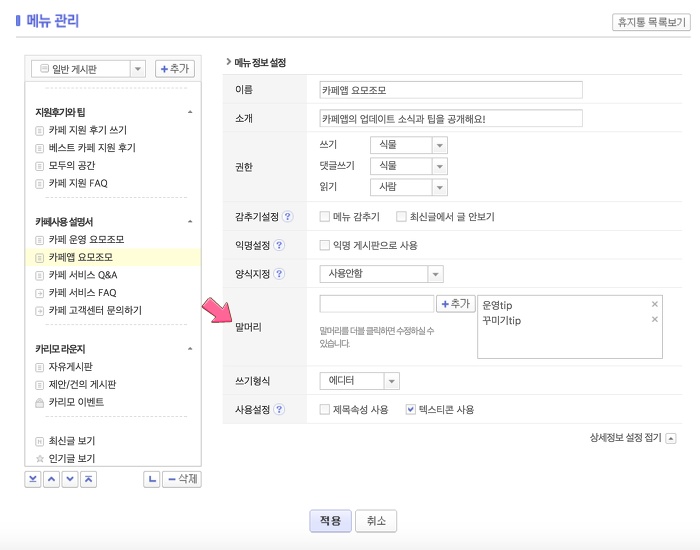Screen dimensions: 700x550
Task: Click link icon beside 카페 고객센터 문의하기
Action: pos(39,311)
